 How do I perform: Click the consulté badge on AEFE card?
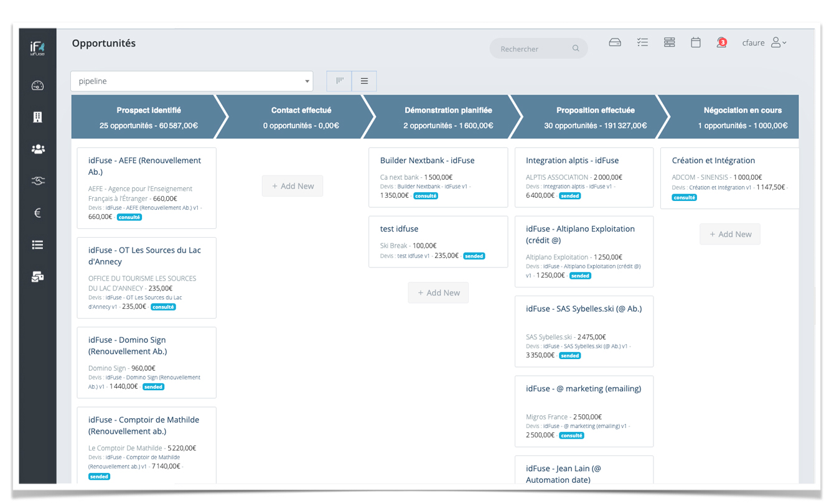click(x=129, y=217)
